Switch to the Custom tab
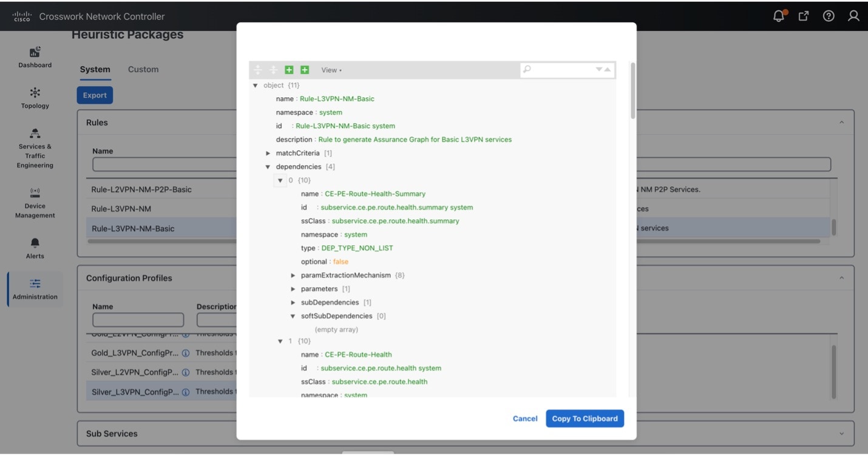Image resolution: width=868 pixels, height=456 pixels. [x=143, y=69]
